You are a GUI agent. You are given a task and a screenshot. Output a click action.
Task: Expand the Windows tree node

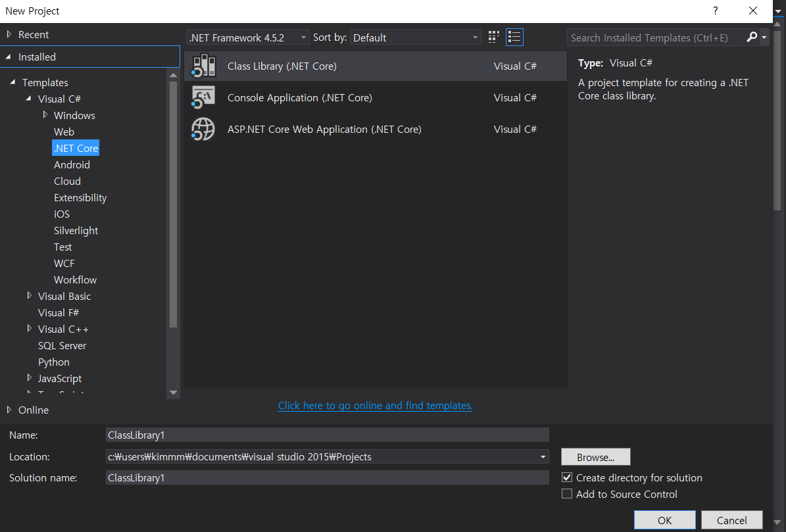(x=45, y=114)
